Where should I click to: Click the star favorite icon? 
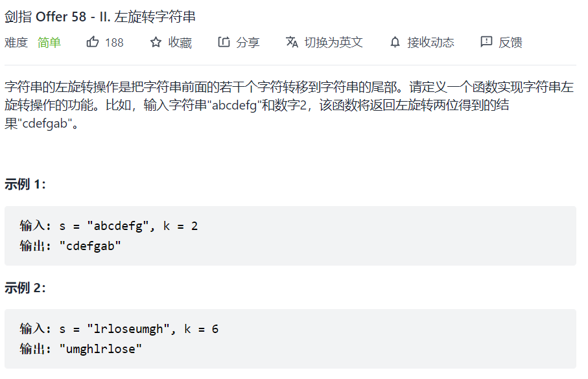155,41
